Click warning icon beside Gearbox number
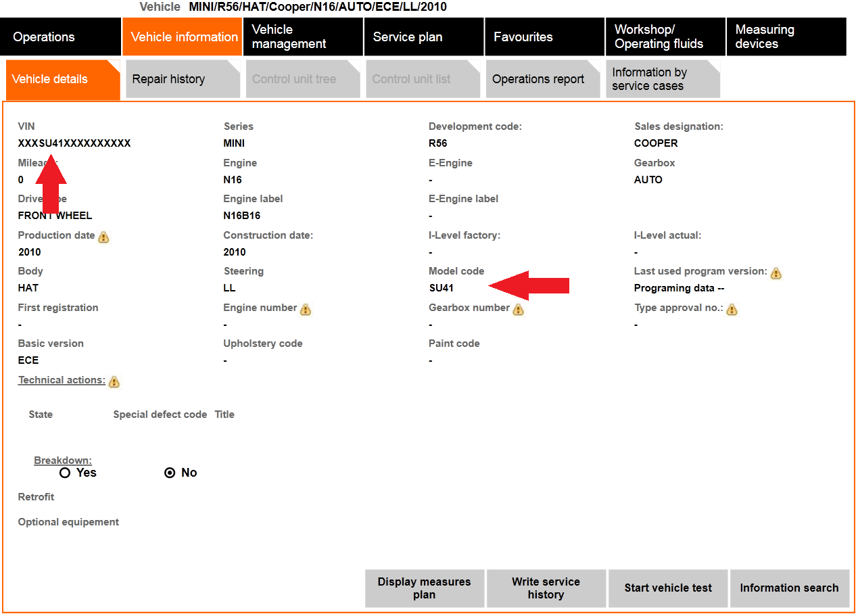The height and width of the screenshot is (616, 858). pyautogui.click(x=519, y=309)
